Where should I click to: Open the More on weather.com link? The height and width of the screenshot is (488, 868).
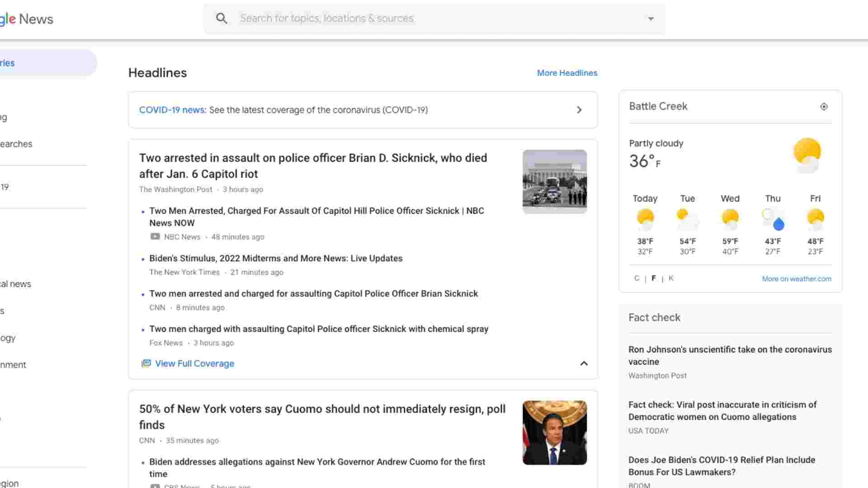(x=797, y=278)
